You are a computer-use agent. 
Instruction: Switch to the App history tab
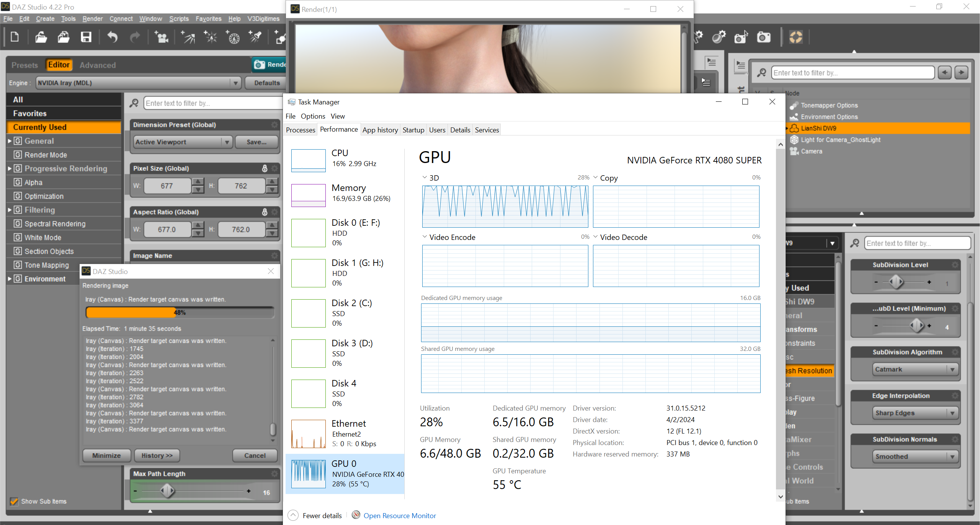pyautogui.click(x=380, y=130)
